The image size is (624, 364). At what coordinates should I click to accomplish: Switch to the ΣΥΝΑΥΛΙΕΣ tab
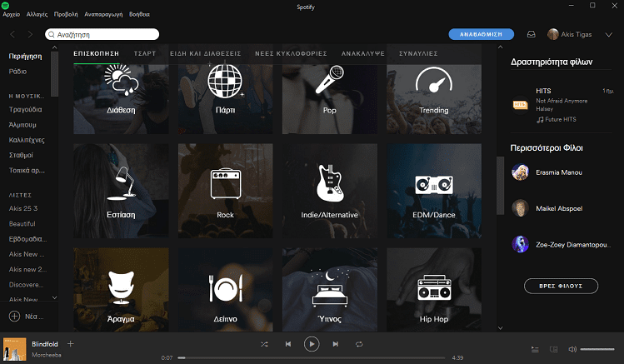[x=418, y=53]
